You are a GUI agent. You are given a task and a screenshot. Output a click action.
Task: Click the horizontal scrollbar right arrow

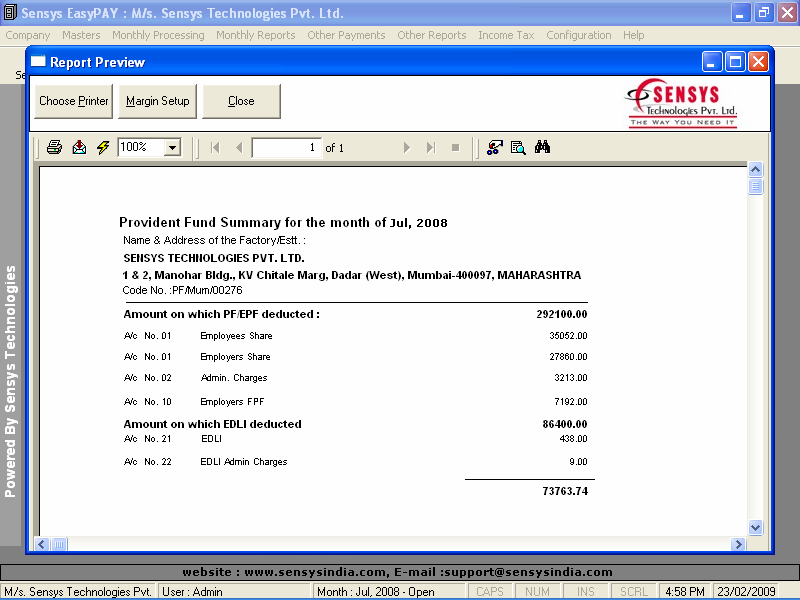(x=738, y=544)
